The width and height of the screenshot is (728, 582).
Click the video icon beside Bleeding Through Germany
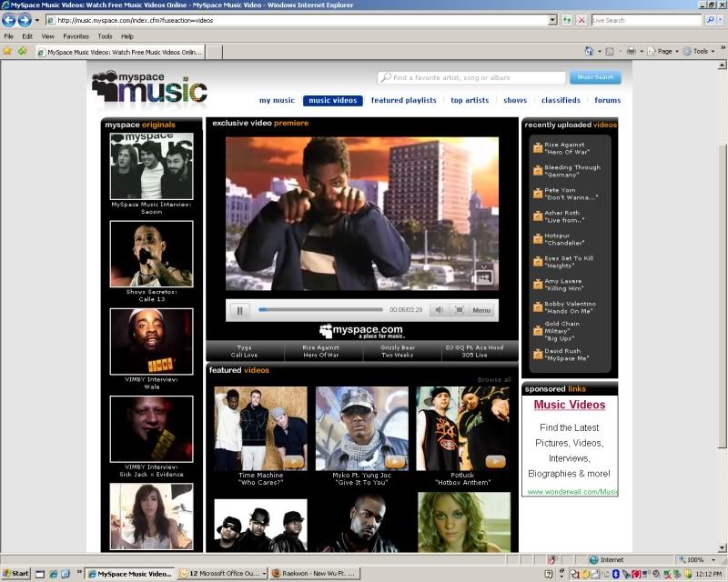[x=537, y=171]
